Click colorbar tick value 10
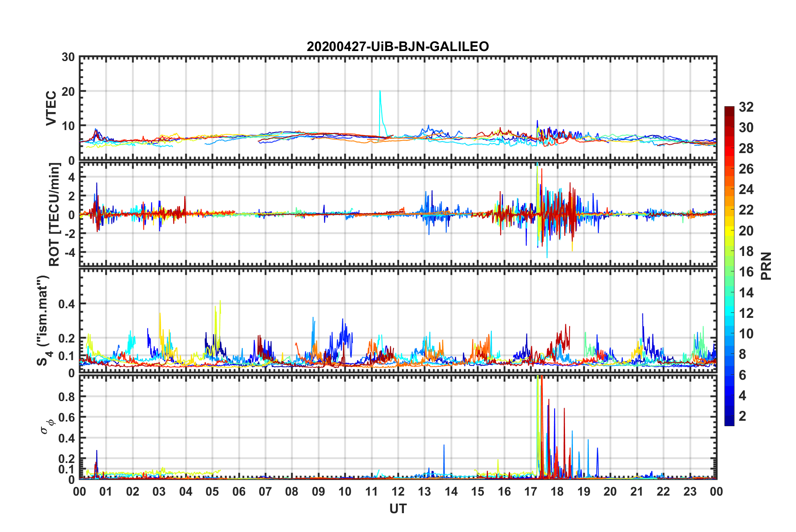796x532 pixels. pos(746,334)
